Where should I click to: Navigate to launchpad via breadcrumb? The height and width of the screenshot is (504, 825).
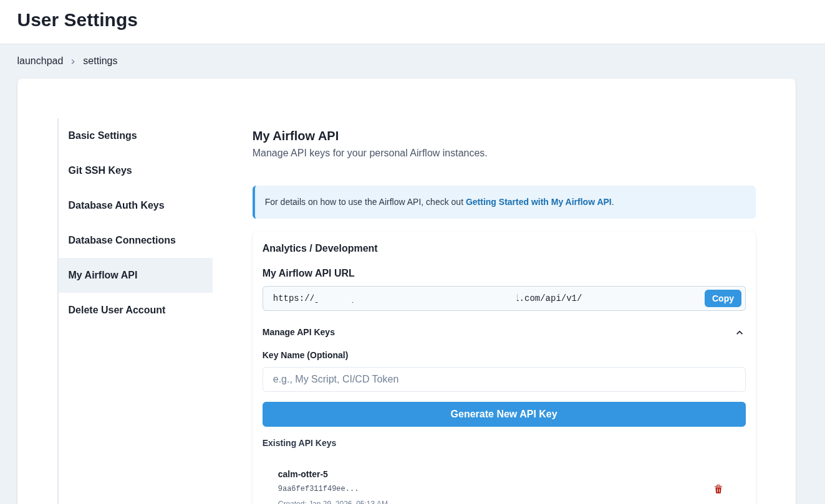click(40, 60)
